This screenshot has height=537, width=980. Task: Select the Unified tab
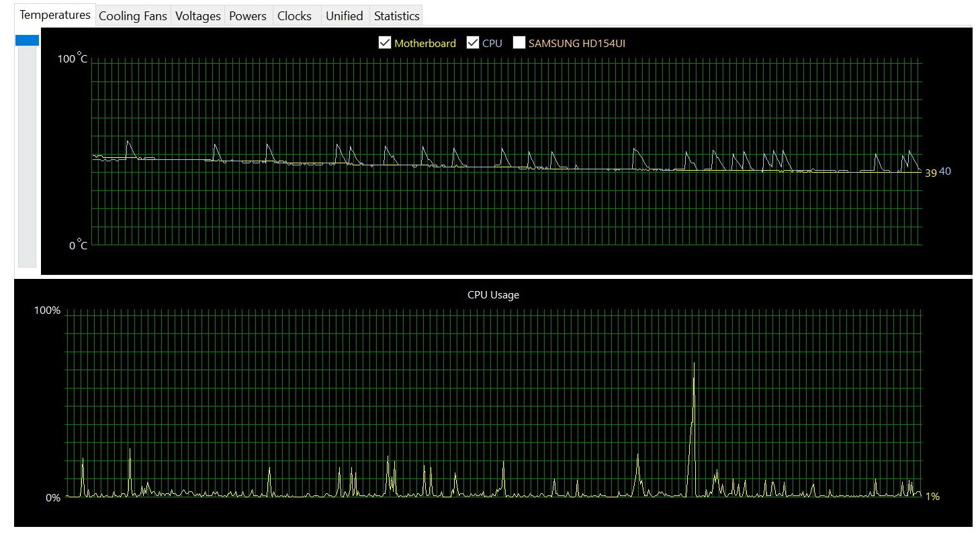344,16
